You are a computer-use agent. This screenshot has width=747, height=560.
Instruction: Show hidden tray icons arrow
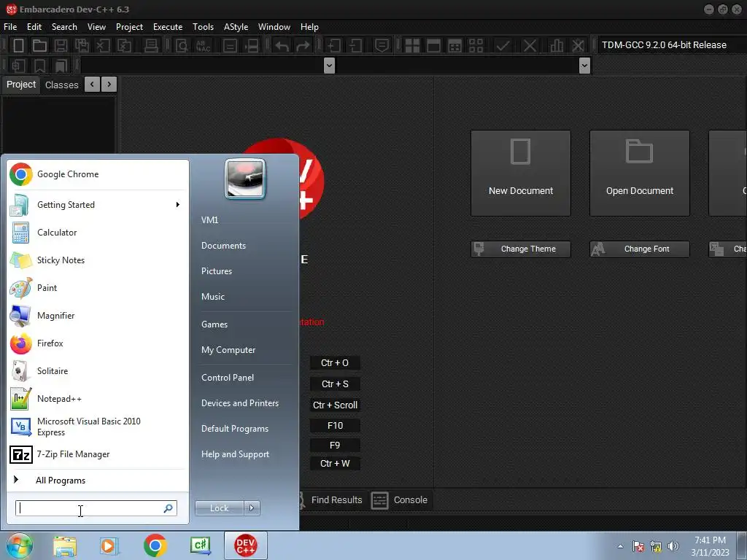pyautogui.click(x=620, y=546)
